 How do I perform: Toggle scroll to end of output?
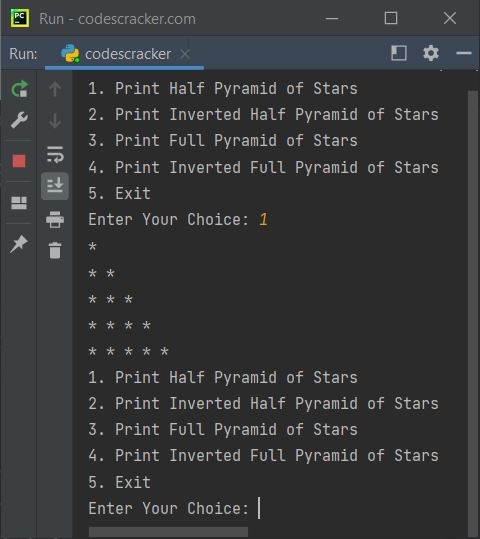point(55,186)
